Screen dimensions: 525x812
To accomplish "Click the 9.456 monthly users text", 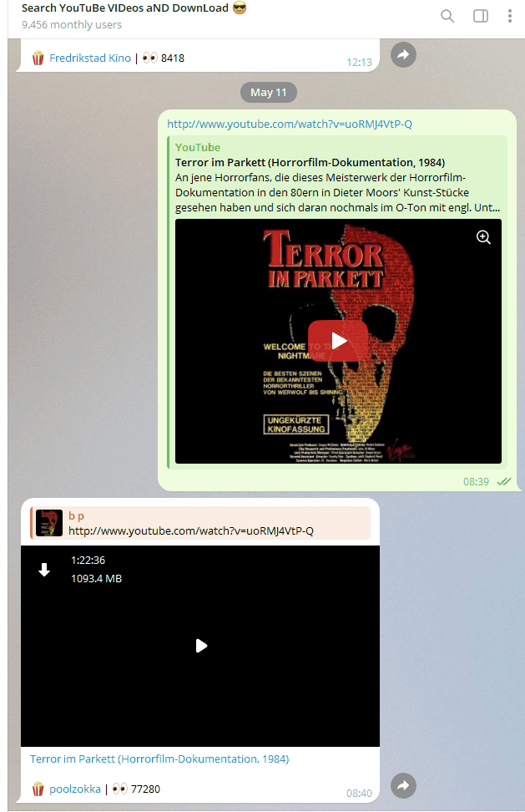I will pyautogui.click(x=72, y=24).
